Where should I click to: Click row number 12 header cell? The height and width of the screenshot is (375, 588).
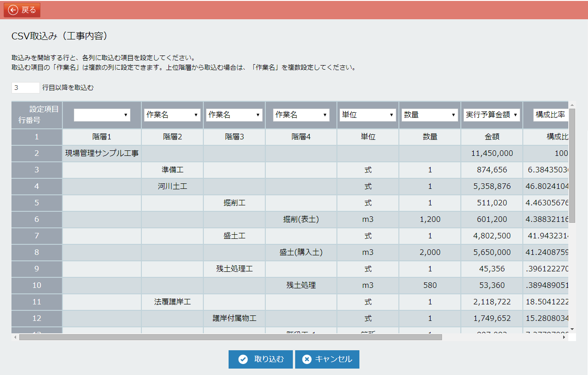coord(37,318)
